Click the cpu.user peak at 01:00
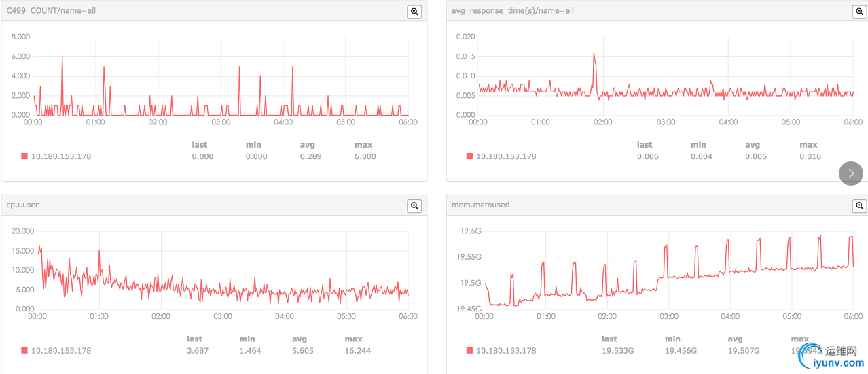 99,250
